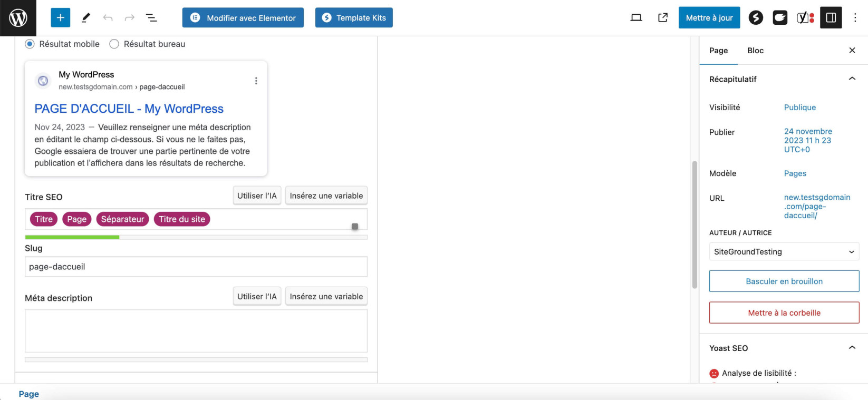This screenshot has height=400, width=868.
Task: Click the Page variable tag
Action: click(77, 219)
